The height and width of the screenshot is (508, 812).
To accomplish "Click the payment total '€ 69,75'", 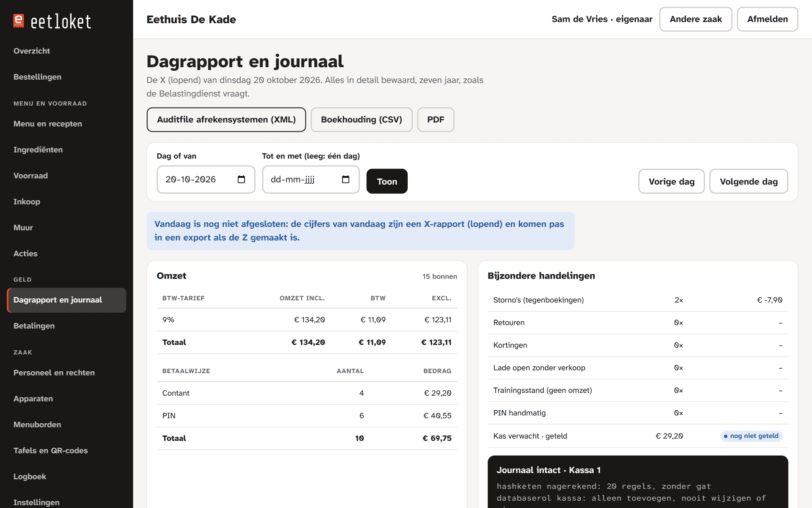I will (437, 439).
